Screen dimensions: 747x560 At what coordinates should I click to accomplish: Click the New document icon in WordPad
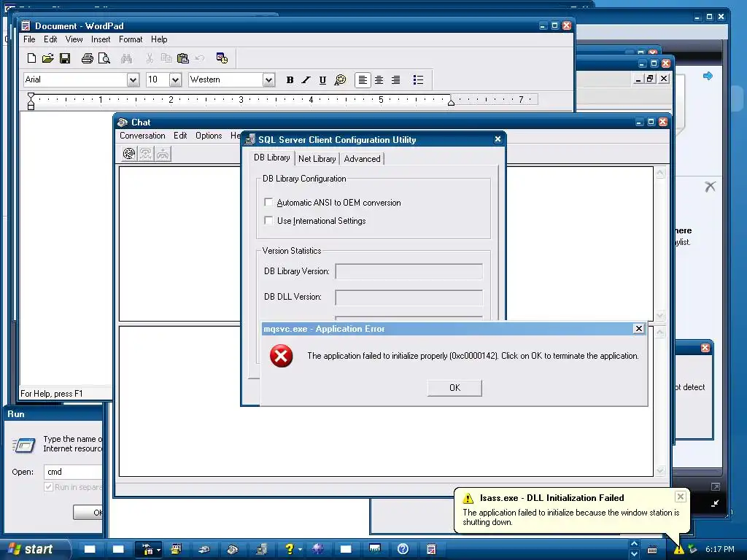(31, 58)
